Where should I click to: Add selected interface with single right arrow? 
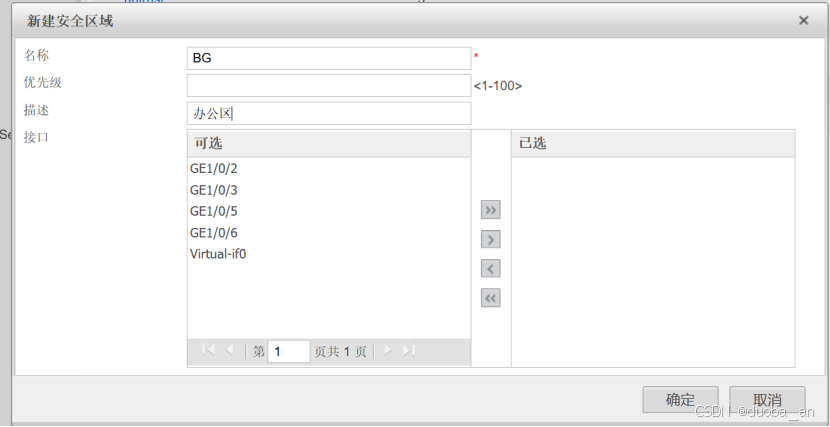coord(490,240)
